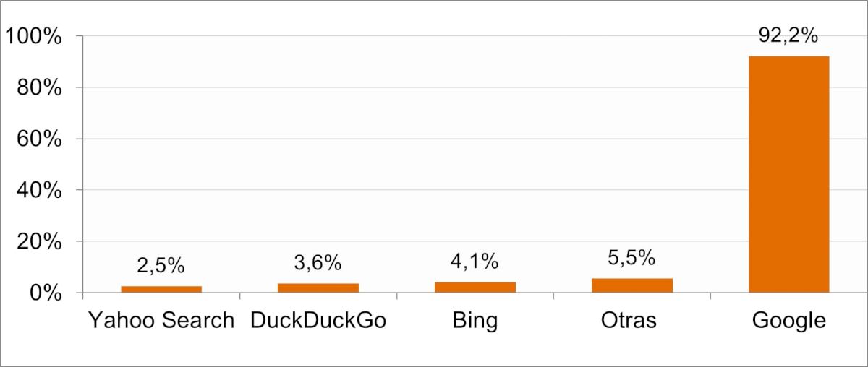868x367 pixels.
Task: Select the 4,1% data label
Action: click(475, 261)
